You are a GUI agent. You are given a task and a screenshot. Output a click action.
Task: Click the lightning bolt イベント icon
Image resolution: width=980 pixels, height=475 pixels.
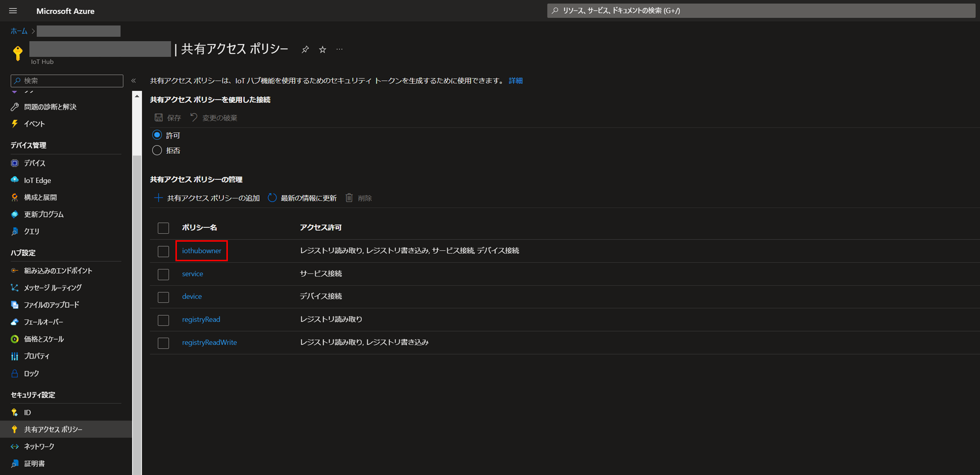point(15,124)
